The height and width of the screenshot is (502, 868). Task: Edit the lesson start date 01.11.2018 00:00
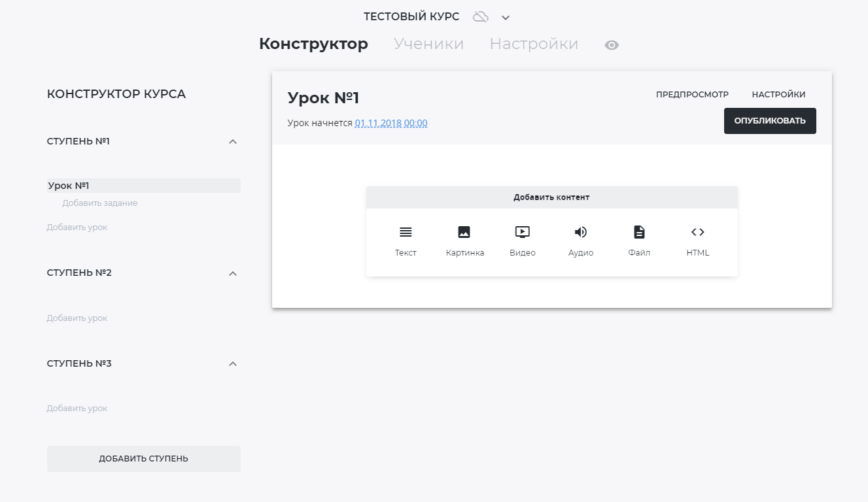point(391,123)
